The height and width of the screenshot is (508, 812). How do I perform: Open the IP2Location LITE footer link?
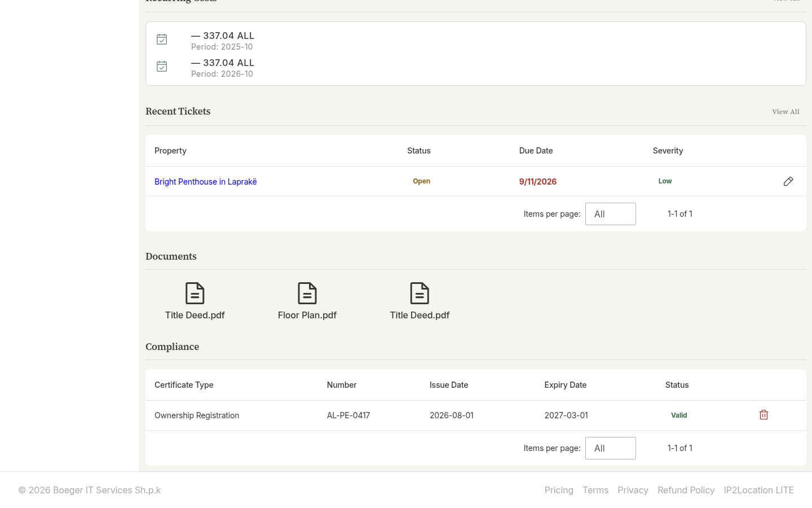(759, 490)
